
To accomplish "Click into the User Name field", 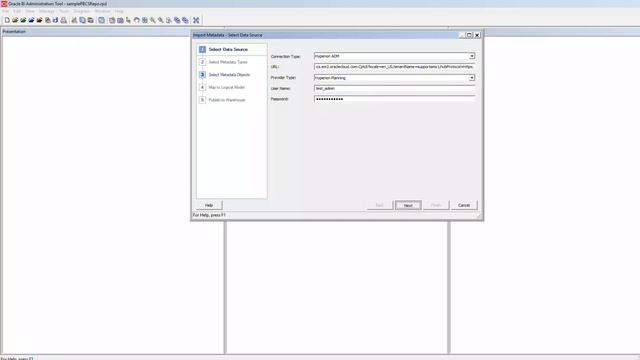I will [x=395, y=88].
